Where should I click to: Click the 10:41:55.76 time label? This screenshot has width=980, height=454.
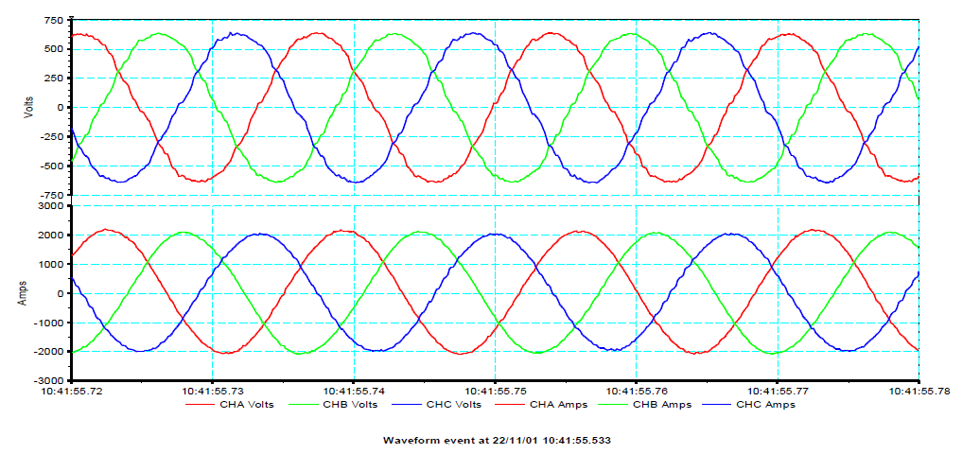point(637,391)
